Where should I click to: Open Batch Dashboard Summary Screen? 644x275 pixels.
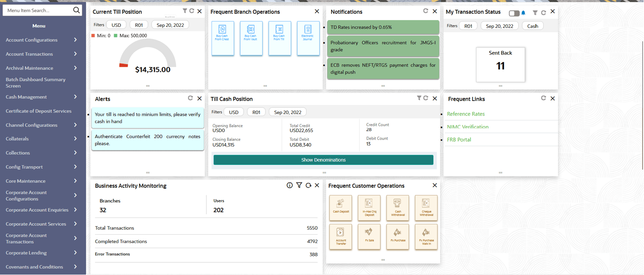tap(36, 83)
